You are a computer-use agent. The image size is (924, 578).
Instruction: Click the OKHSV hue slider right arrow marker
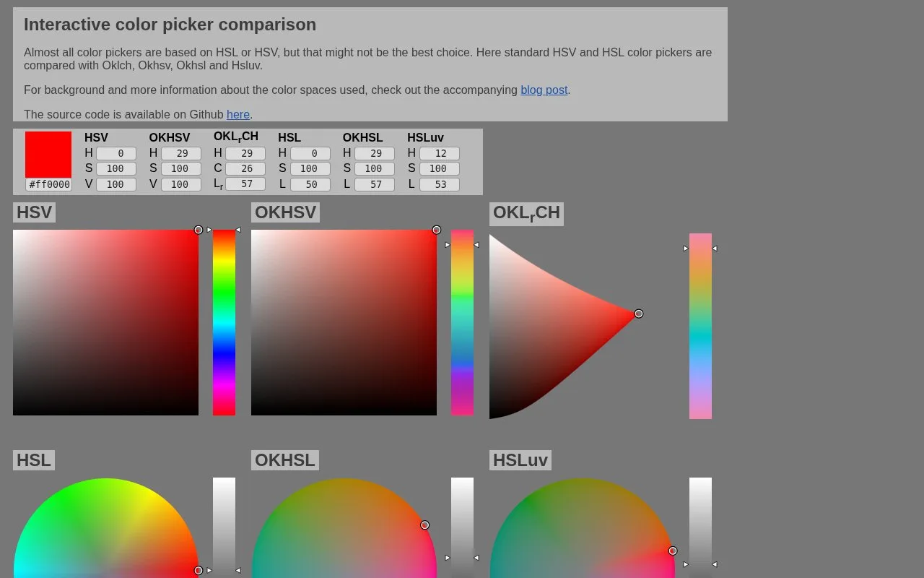[476, 245]
